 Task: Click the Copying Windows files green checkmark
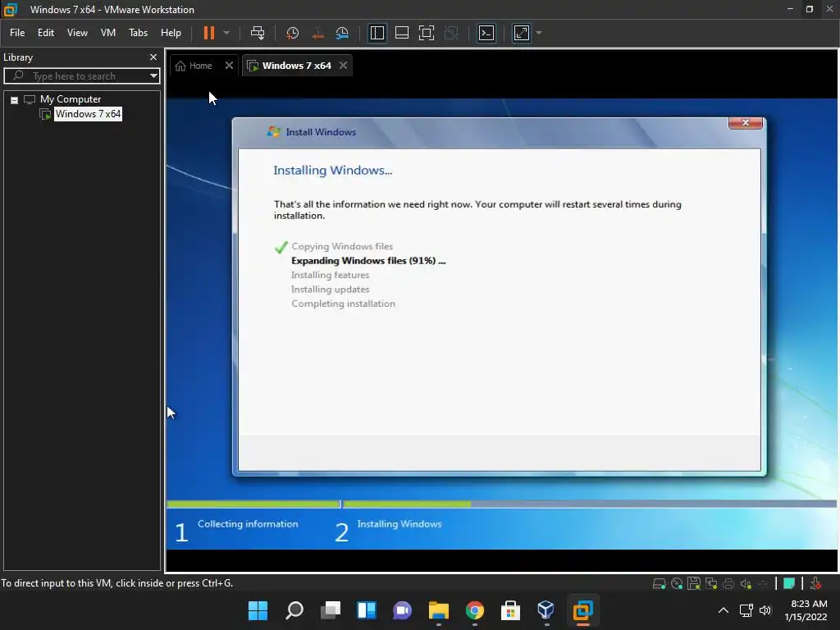[x=281, y=247]
